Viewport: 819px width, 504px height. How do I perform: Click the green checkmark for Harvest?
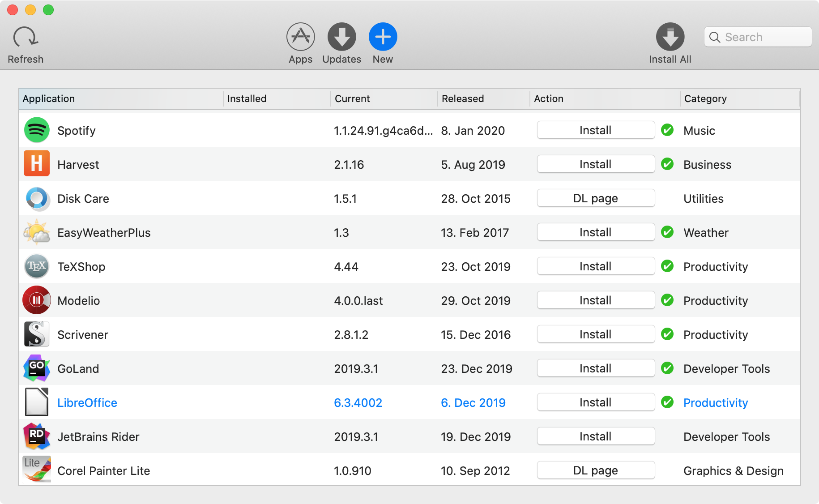(x=667, y=164)
